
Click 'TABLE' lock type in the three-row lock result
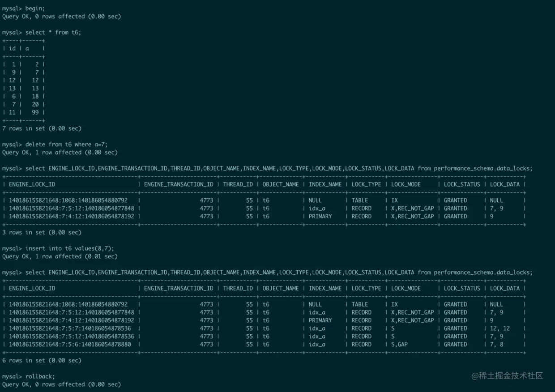coord(360,200)
